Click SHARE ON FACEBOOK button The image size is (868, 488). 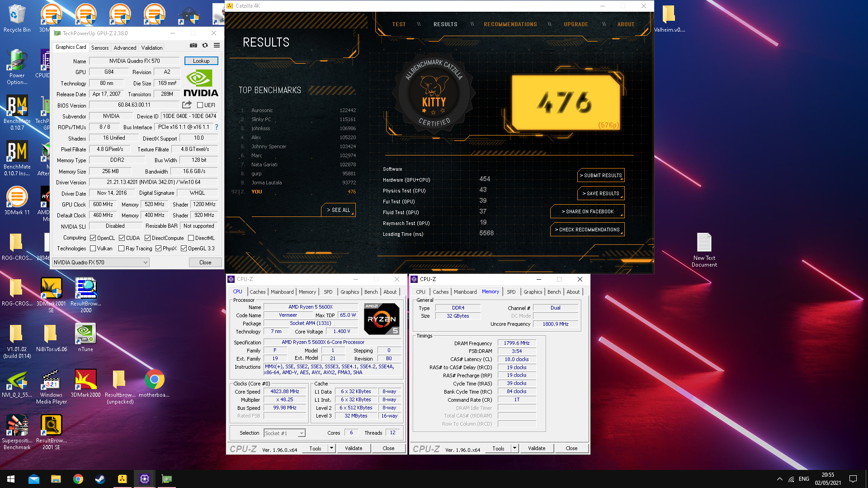pyautogui.click(x=587, y=211)
